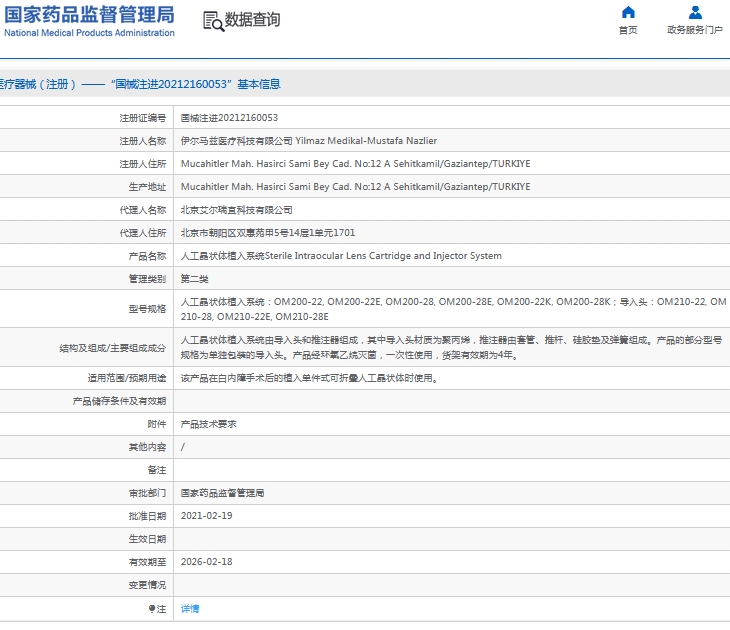Click the 政务服务门户 text link

click(695, 30)
